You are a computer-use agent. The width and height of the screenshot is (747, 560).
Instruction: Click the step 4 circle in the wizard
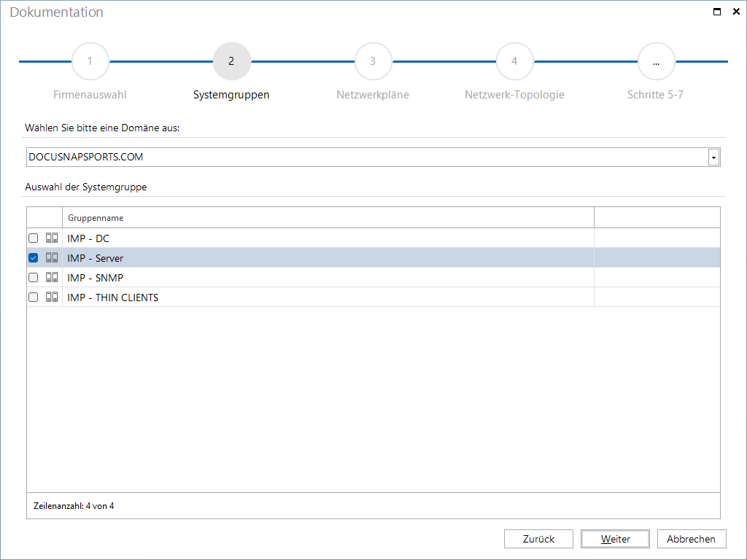click(x=514, y=61)
